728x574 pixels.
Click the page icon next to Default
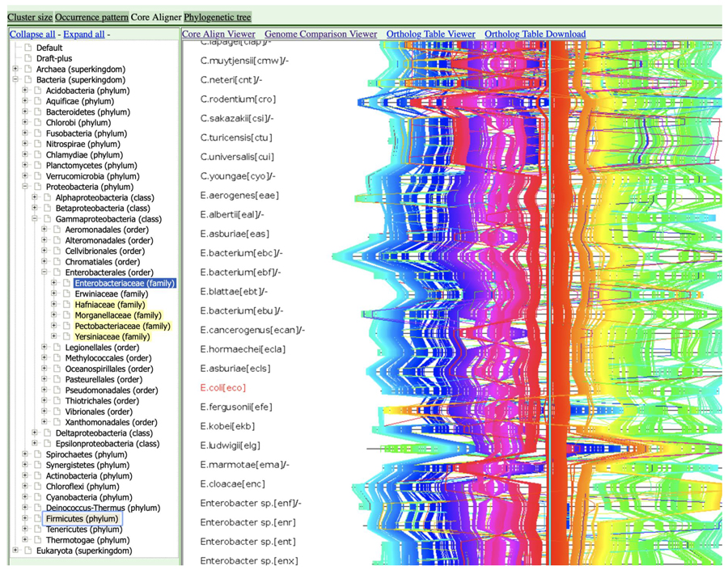pos(28,48)
